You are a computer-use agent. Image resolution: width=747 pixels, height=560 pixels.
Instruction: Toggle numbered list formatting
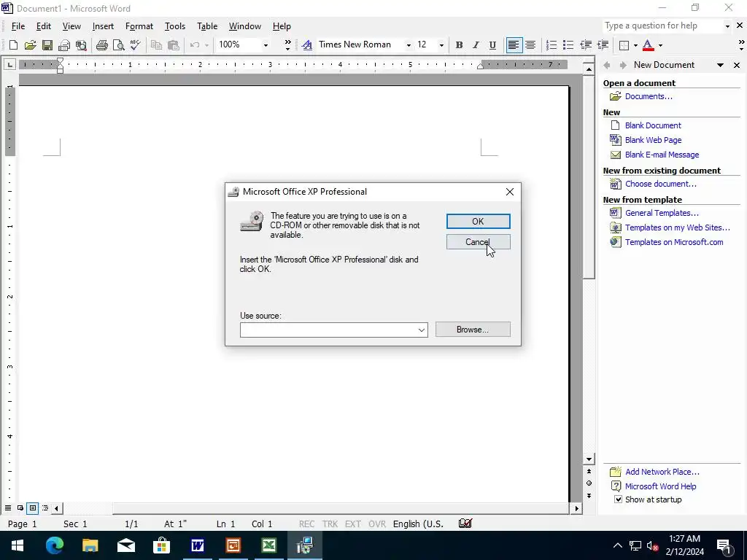click(551, 45)
